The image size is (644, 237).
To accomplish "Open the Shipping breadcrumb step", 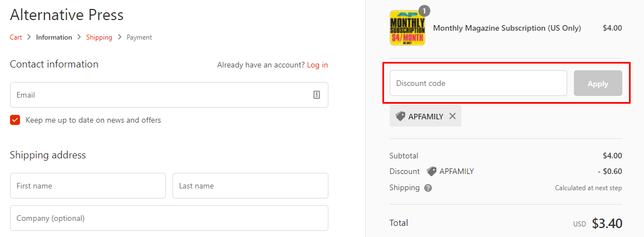I will (x=99, y=37).
